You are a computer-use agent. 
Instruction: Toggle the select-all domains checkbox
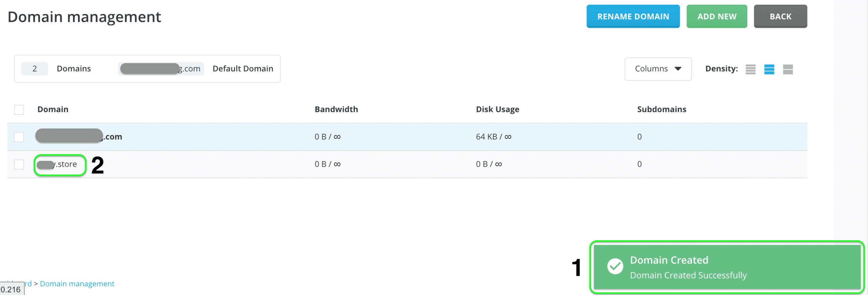(x=19, y=110)
